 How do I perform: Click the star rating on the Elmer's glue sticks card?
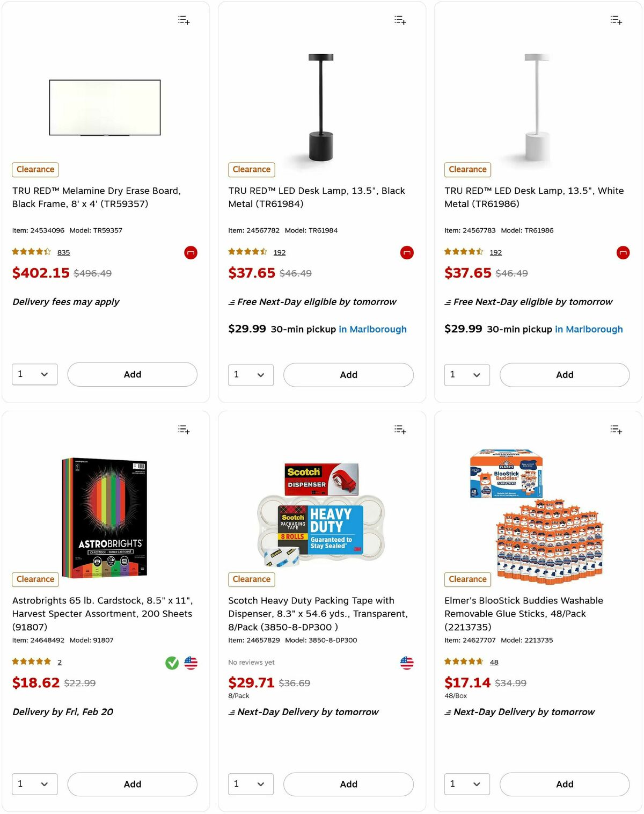[464, 662]
